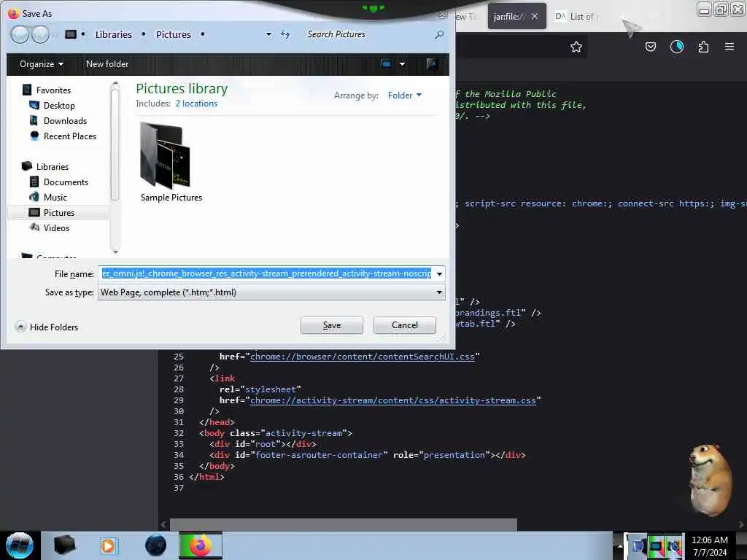Select Libraries in the navigation pane
Image resolution: width=747 pixels, height=560 pixels.
click(x=53, y=167)
